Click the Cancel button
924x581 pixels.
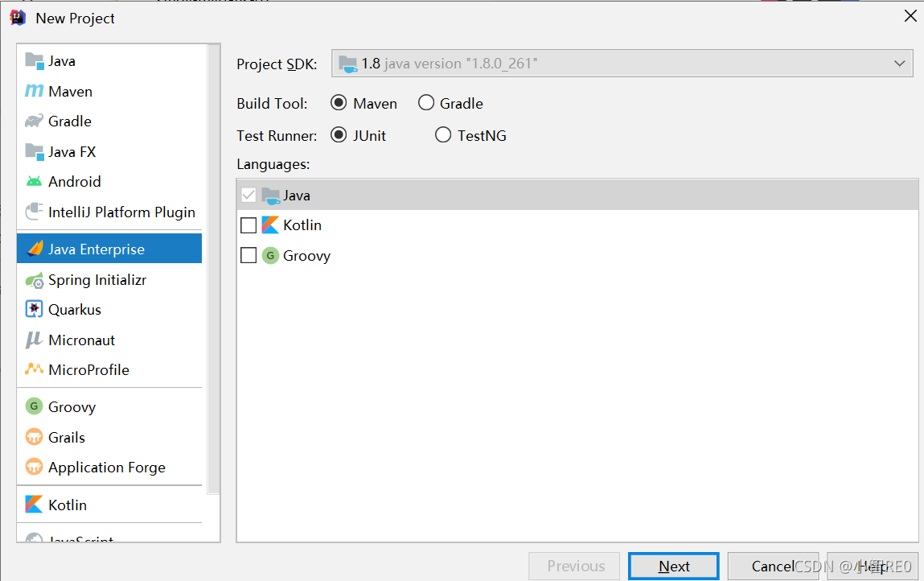773,567
